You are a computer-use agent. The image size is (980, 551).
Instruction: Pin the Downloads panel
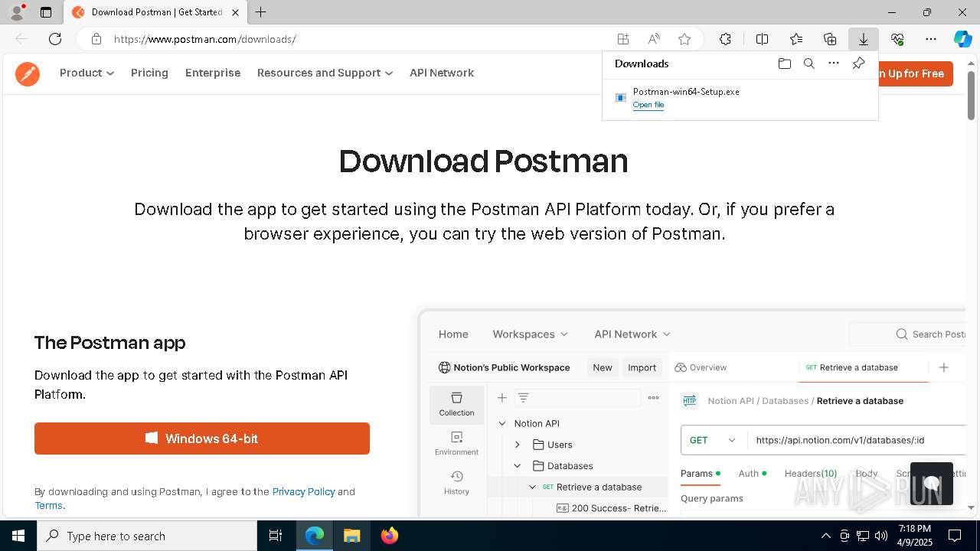point(858,64)
